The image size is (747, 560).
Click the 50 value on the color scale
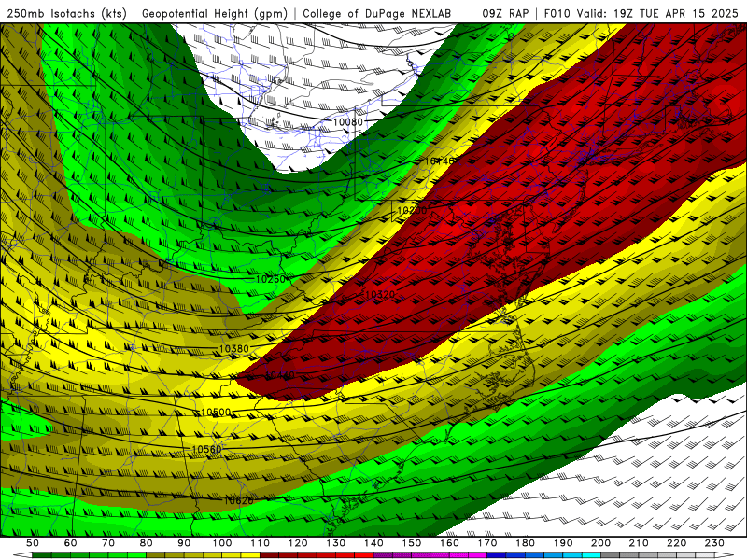point(33,543)
